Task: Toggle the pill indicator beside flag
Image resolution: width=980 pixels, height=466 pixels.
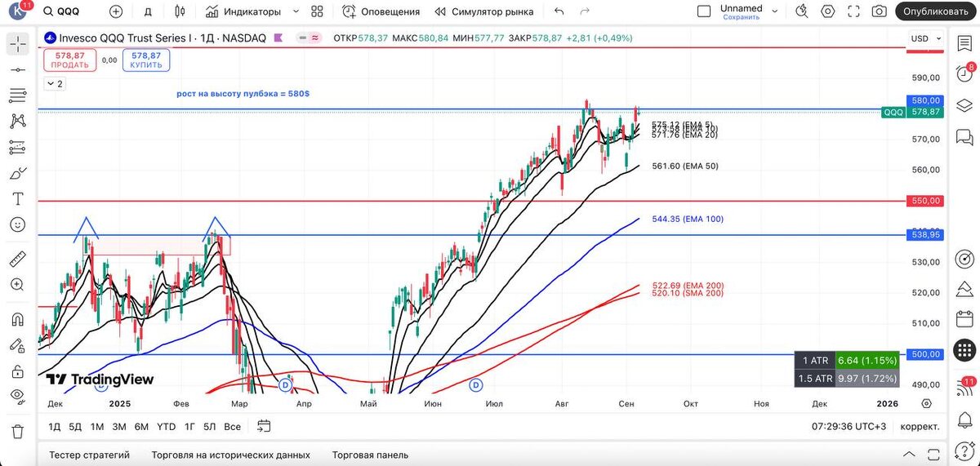Action: tap(310, 38)
